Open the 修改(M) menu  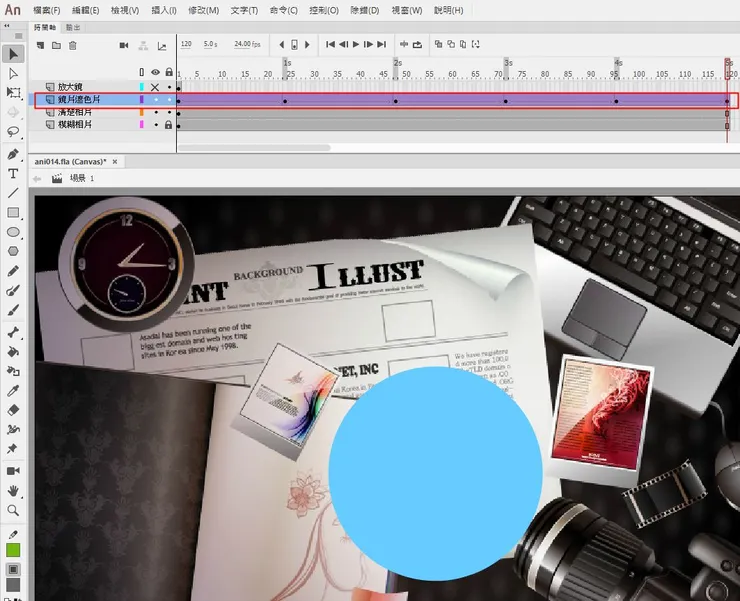[203, 10]
